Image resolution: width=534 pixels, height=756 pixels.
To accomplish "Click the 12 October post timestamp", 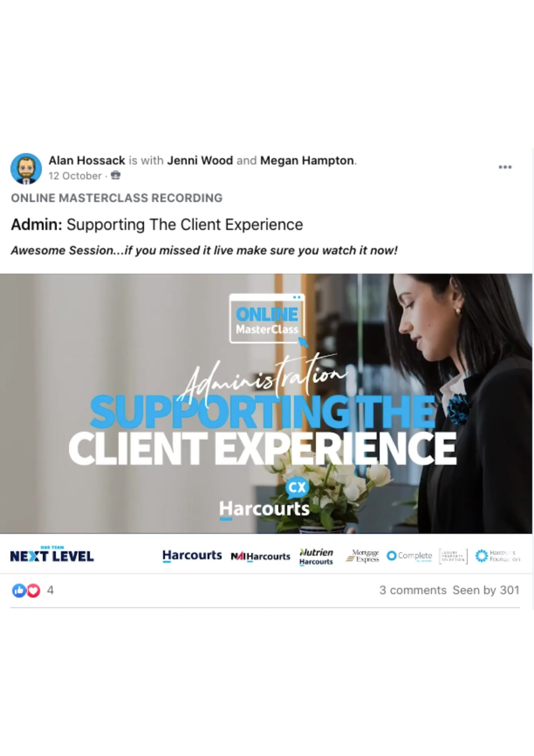I will 75,176.
